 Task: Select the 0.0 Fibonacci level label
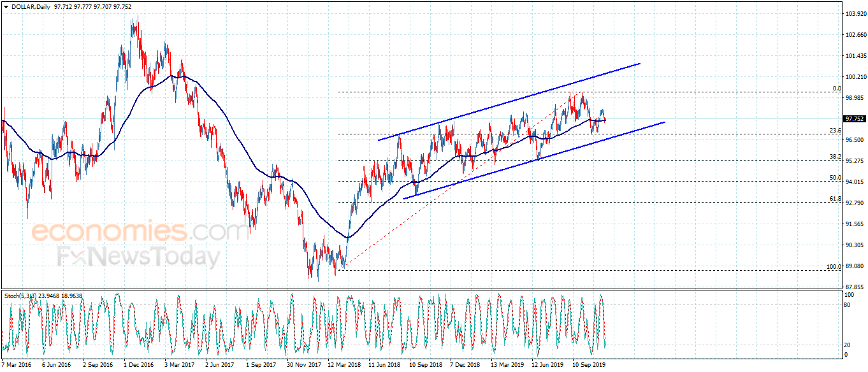[837, 89]
